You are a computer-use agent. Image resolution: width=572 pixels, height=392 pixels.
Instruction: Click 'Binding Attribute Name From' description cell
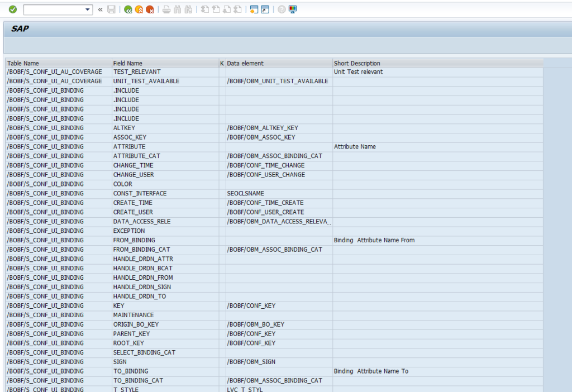(x=438, y=240)
